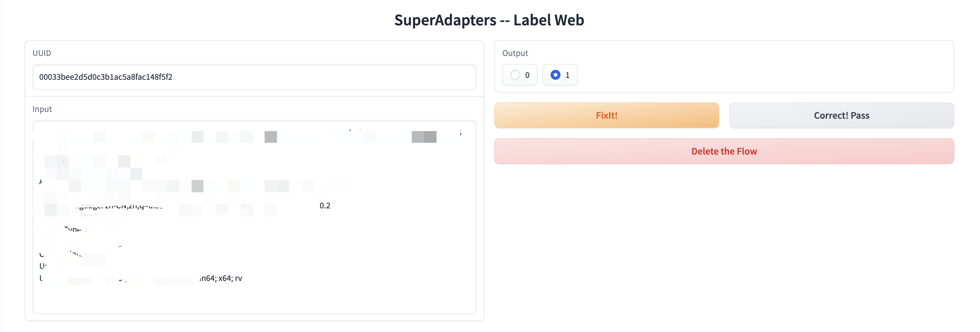This screenshot has width=980, height=332.
Task: Click the UUID field label
Action: (x=42, y=53)
